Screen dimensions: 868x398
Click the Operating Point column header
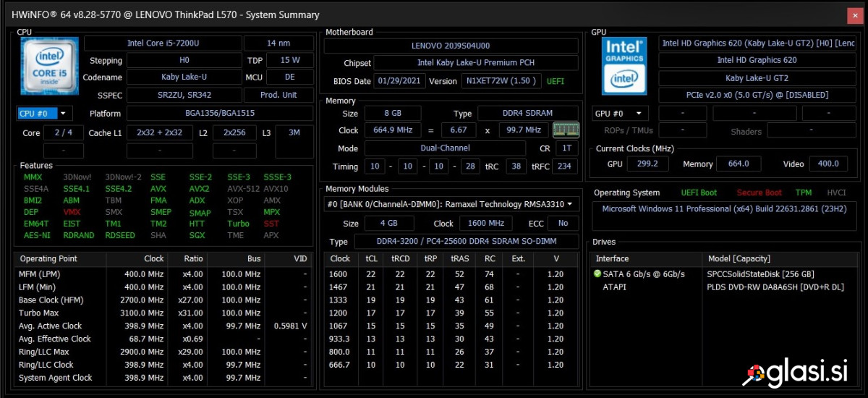[x=48, y=258]
